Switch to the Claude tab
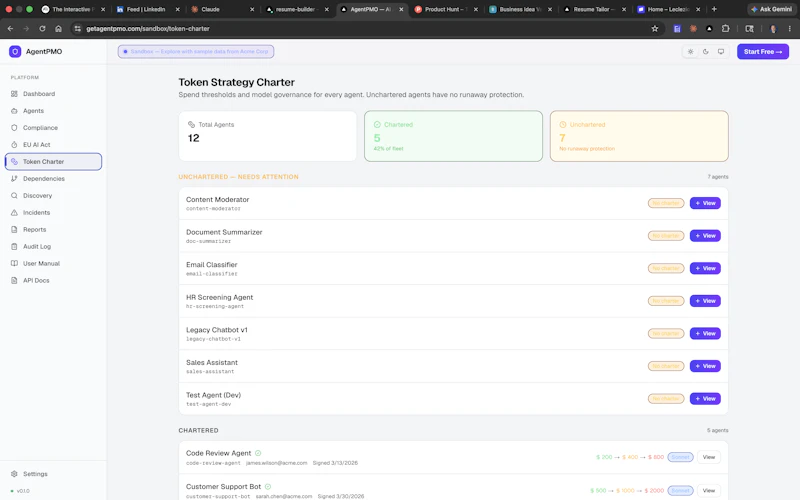800x500 pixels. click(x=222, y=9)
